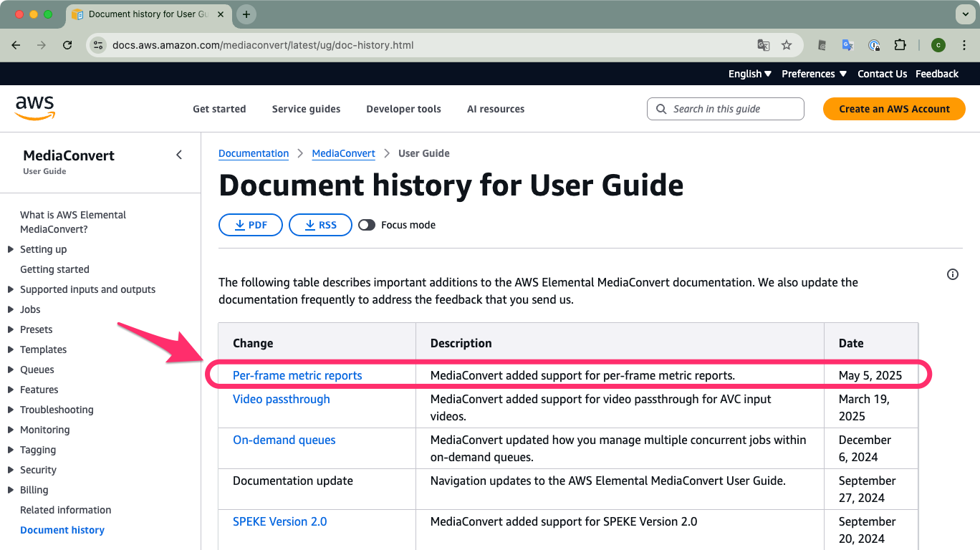Click the Google Translate extension icon
The image size is (980, 550).
(847, 45)
